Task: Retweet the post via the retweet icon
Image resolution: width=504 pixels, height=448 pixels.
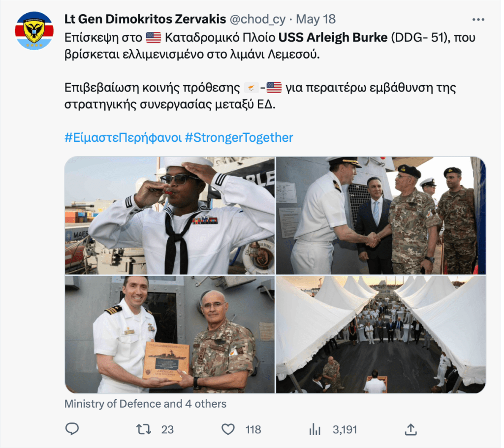Action: pyautogui.click(x=143, y=429)
